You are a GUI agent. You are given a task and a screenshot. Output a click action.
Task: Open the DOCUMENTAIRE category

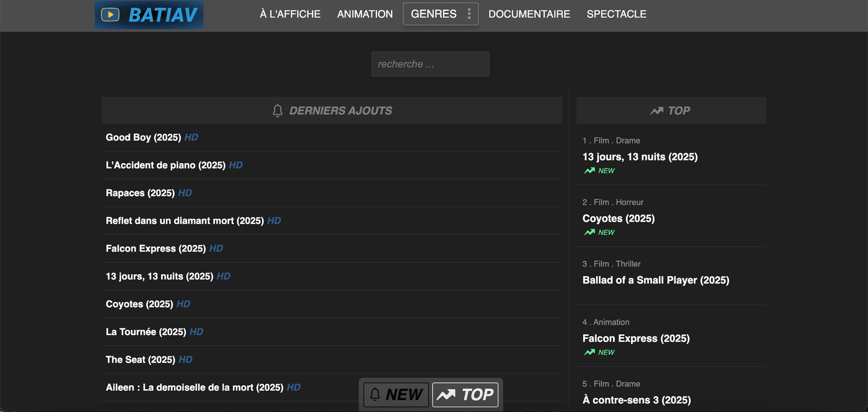coord(529,14)
